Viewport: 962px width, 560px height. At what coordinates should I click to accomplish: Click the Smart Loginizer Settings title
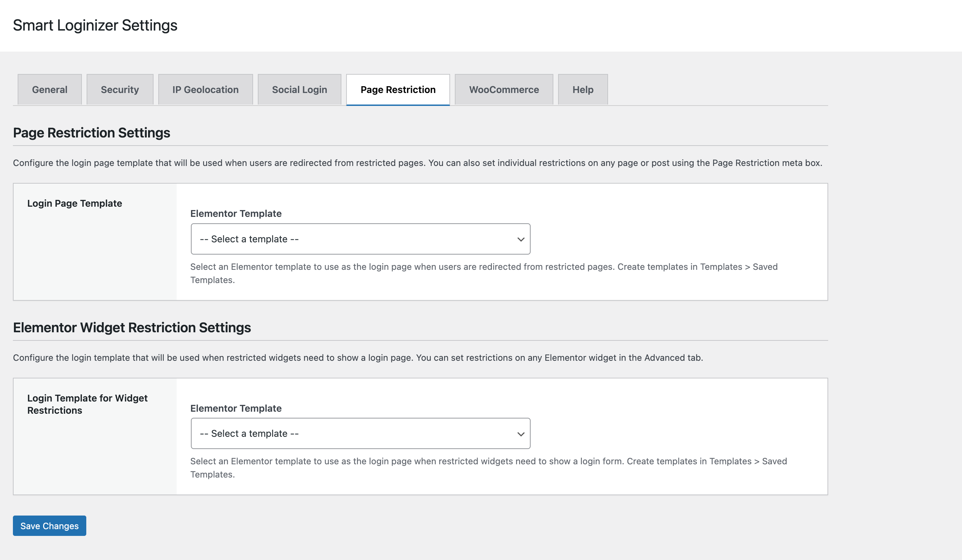[x=95, y=25]
